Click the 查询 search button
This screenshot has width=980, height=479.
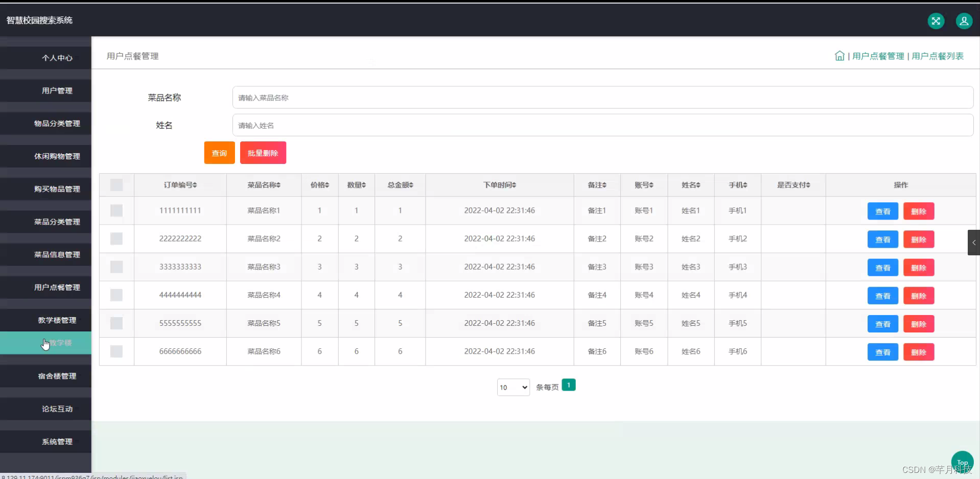pos(219,152)
